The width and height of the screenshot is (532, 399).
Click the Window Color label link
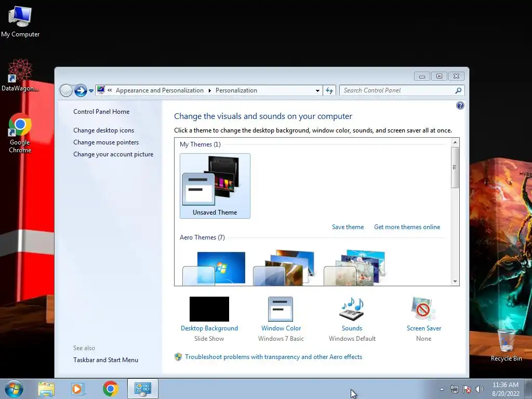coord(281,328)
